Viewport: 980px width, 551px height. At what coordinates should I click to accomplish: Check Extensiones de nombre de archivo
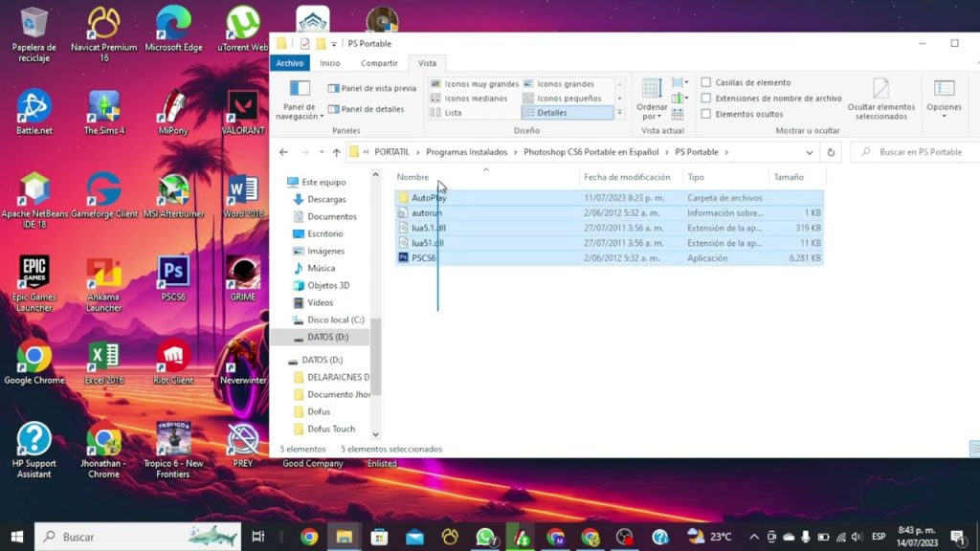[x=706, y=99]
